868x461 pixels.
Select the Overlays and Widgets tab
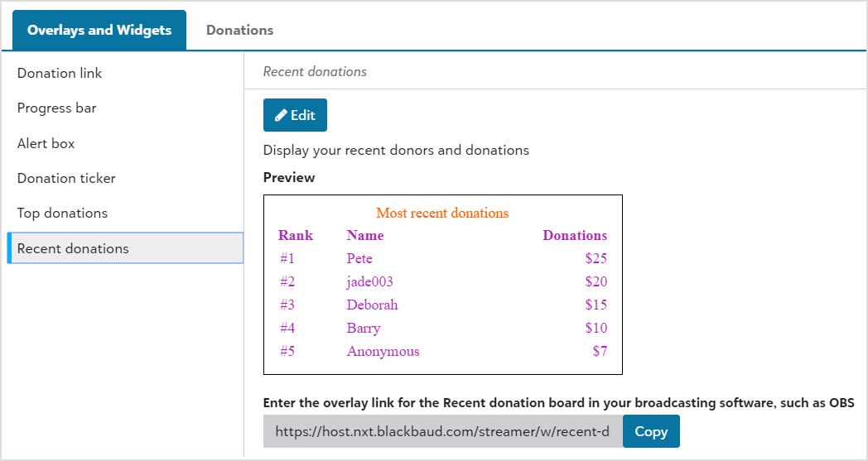click(99, 30)
